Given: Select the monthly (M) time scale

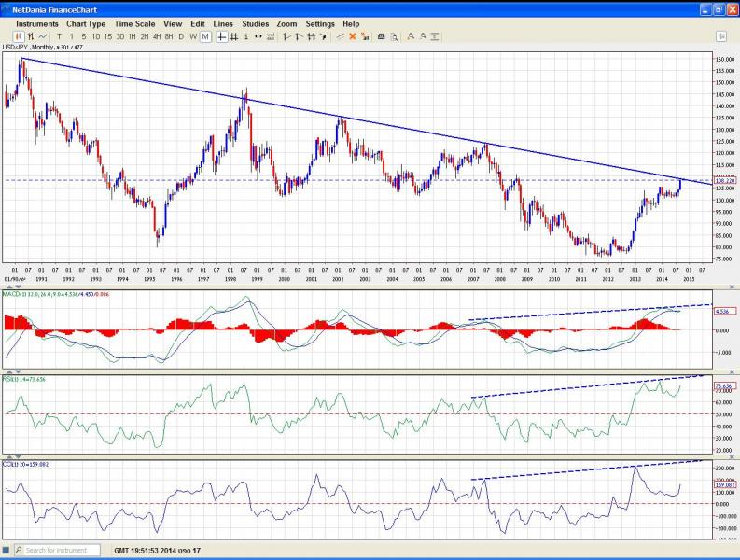Looking at the screenshot, I should click(x=204, y=36).
